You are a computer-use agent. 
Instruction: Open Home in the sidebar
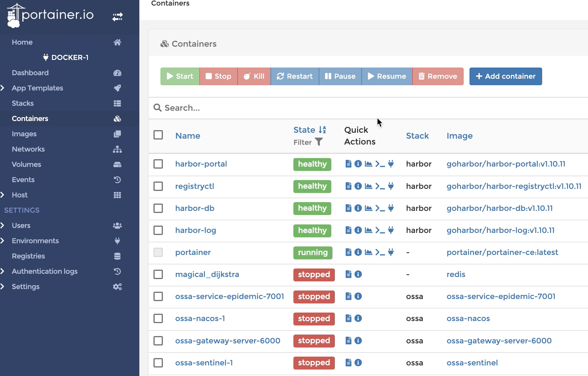coord(70,42)
